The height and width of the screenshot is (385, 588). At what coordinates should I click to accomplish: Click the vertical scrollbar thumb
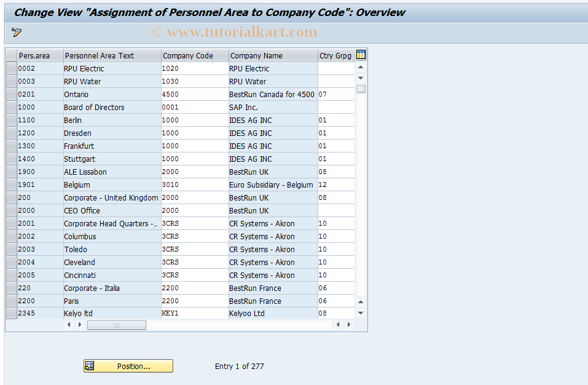click(361, 89)
